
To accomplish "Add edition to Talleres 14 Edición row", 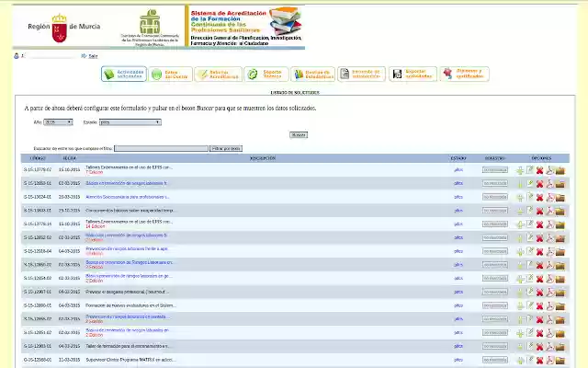I will pos(520,224).
